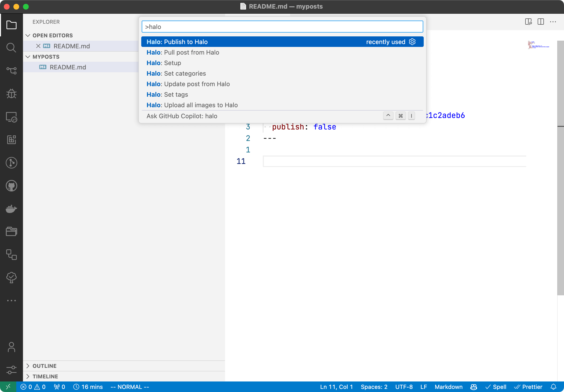This screenshot has height=392, width=564.
Task: Open the GitHub view in activity bar
Action: click(x=11, y=186)
